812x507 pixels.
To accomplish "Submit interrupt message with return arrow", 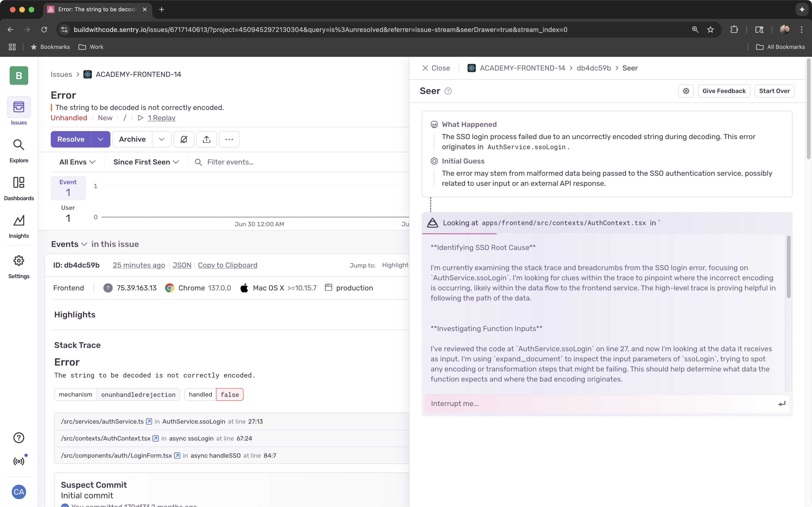I will [x=781, y=404].
